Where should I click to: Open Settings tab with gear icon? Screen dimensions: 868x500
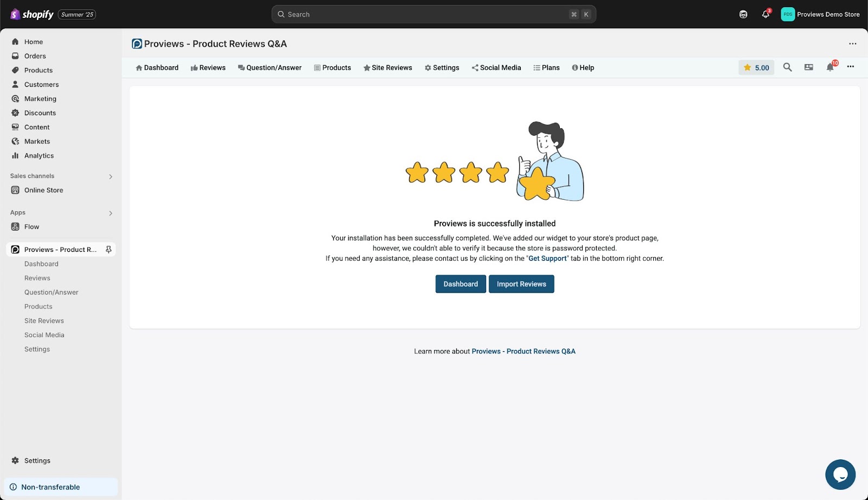coord(442,68)
